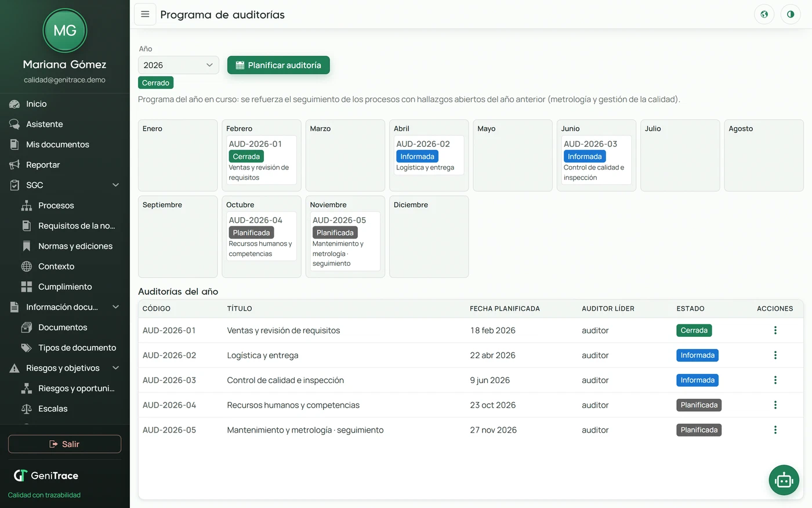Viewport: 812px width, 508px height.
Task: Click the Escalas balance icon
Action: (x=27, y=409)
